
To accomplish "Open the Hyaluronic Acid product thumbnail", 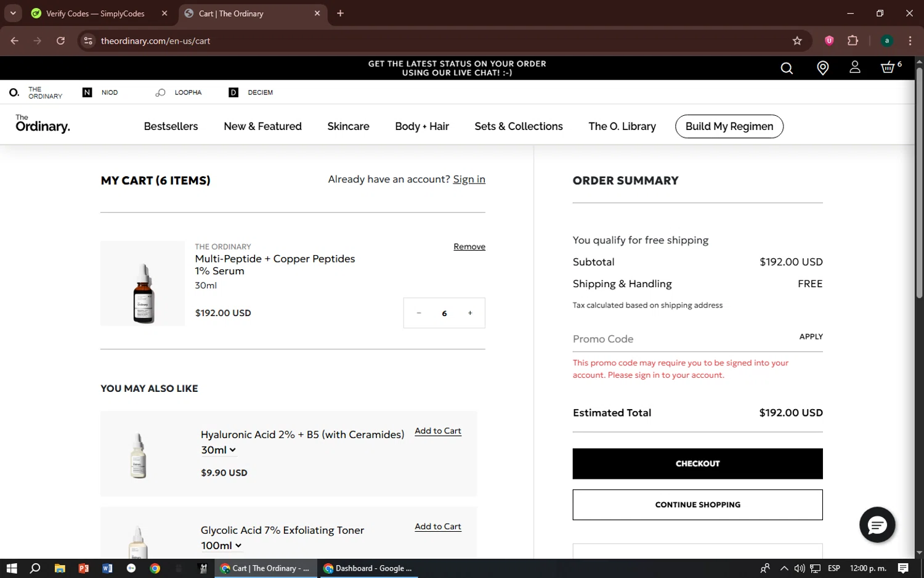I will click(x=139, y=455).
